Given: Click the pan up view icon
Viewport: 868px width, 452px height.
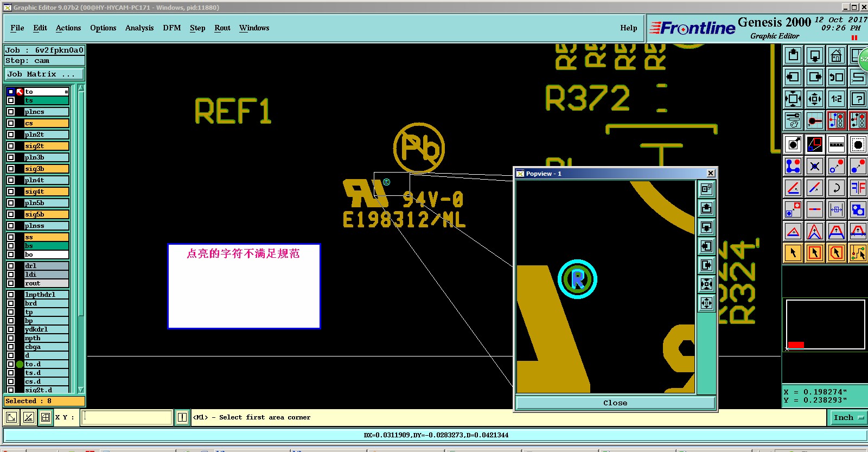Looking at the screenshot, I should (x=793, y=55).
